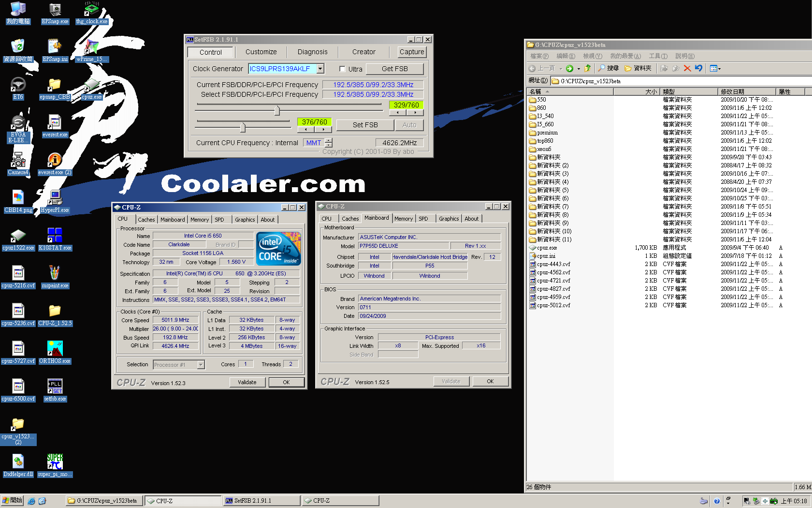812x508 pixels.
Task: Click OK in CPU-Z version 1.52.5
Action: pos(490,381)
